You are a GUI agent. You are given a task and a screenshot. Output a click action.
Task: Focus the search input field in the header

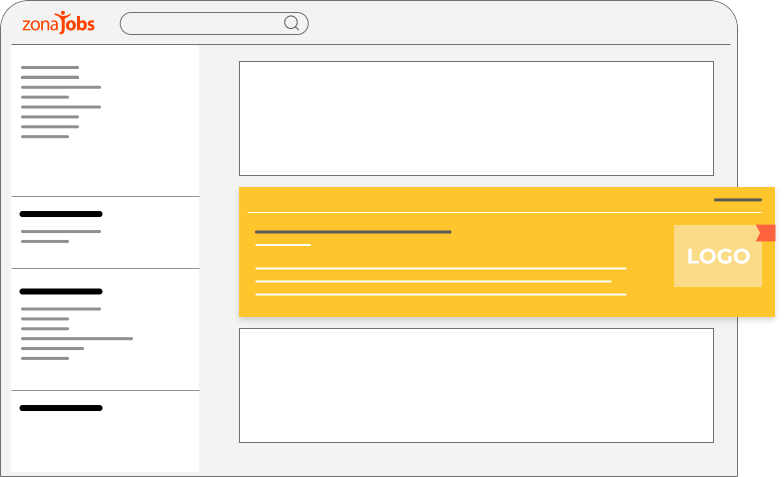coord(200,23)
